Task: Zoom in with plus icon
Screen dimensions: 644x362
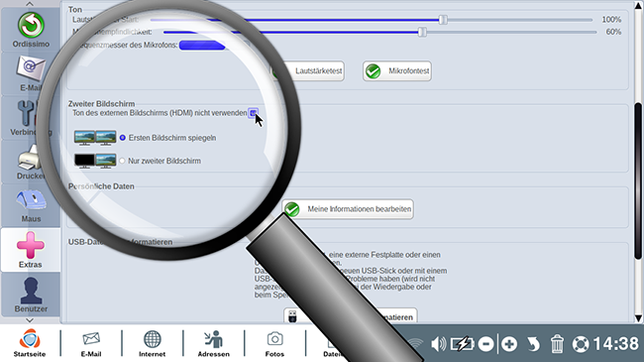Action: (x=509, y=344)
